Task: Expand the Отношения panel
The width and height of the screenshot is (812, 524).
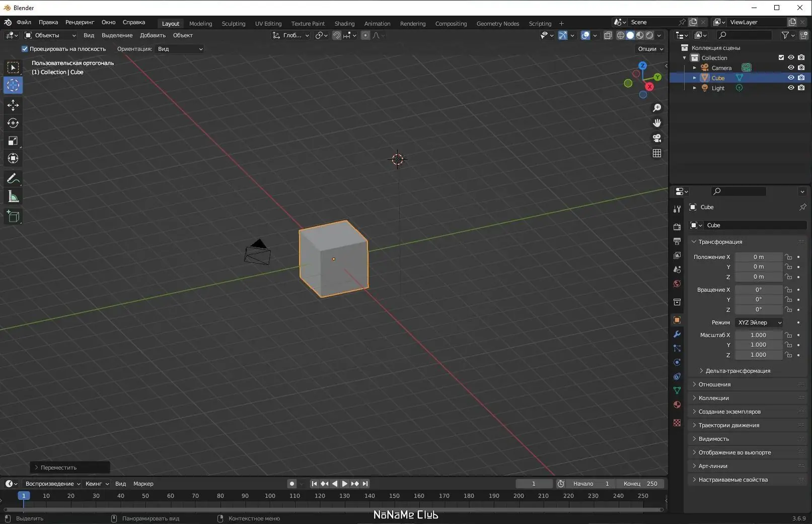Action: tap(714, 384)
